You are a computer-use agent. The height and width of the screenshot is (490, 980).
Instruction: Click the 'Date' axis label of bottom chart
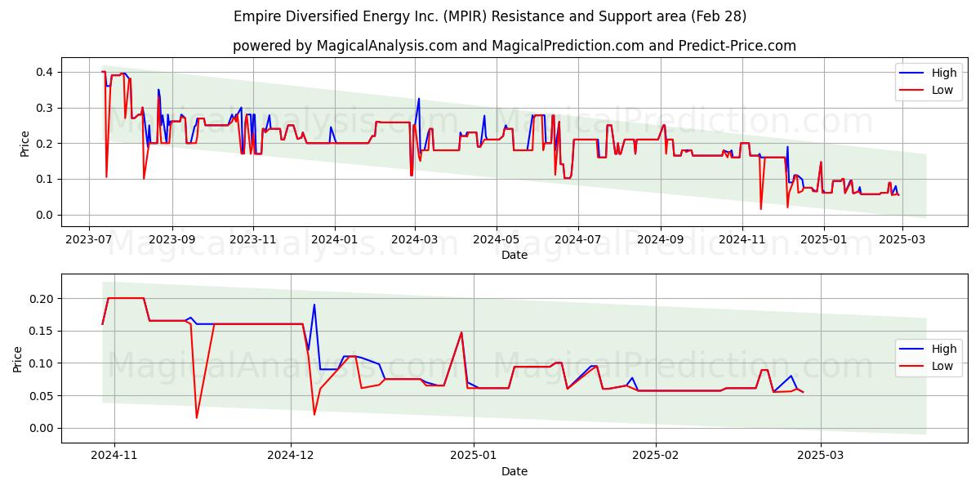pos(514,471)
